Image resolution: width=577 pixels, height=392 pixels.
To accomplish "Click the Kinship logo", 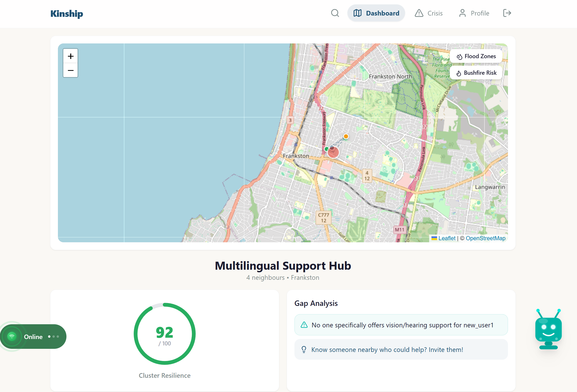I will [x=67, y=14].
